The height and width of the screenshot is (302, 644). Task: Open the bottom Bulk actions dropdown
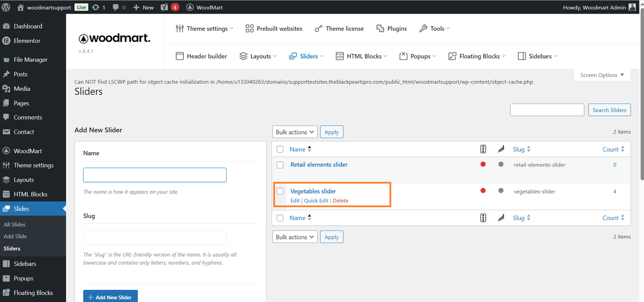click(295, 237)
